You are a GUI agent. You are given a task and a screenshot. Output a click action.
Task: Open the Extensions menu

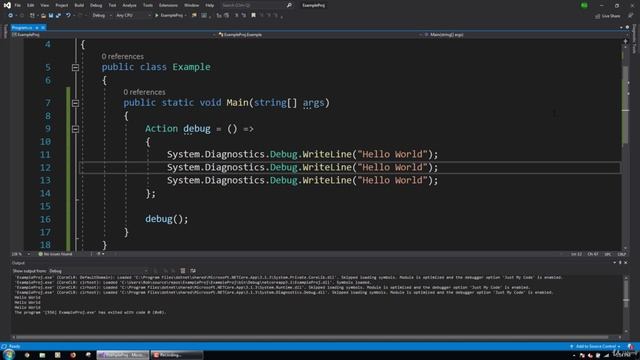(x=168, y=5)
